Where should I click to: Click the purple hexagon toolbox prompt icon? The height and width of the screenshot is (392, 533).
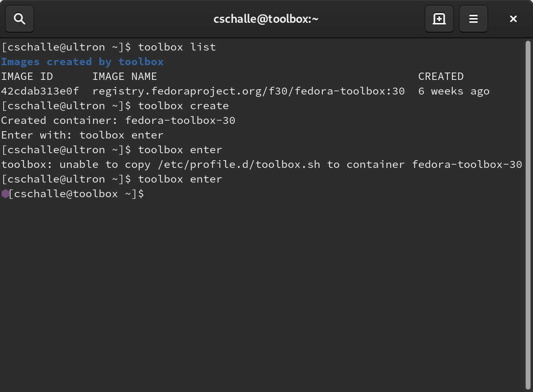tap(5, 194)
